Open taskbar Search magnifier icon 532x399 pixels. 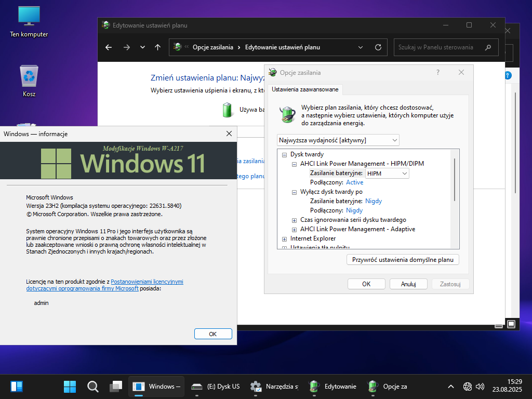[93, 387]
